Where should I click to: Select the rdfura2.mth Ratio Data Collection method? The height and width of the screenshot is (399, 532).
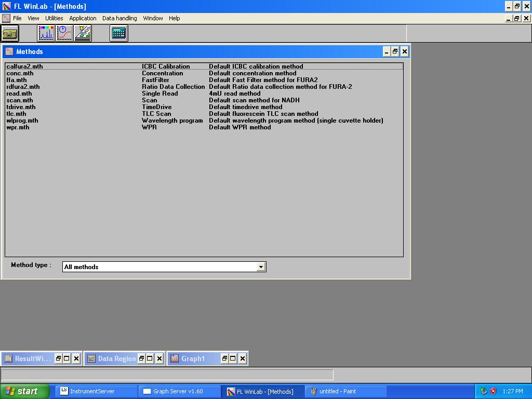(x=24, y=87)
